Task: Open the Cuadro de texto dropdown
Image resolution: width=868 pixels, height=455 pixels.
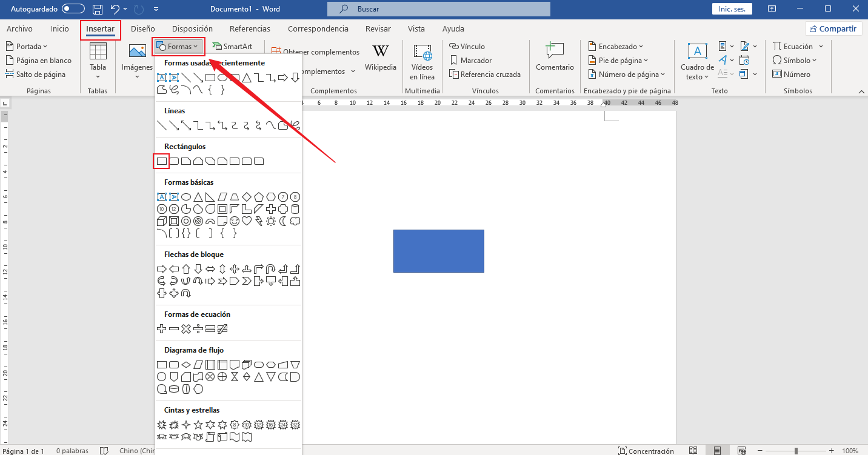Action: click(x=697, y=62)
